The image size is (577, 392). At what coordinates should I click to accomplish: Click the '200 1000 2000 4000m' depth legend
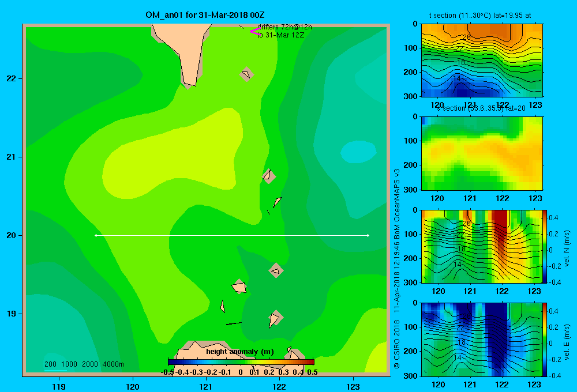tap(84, 364)
